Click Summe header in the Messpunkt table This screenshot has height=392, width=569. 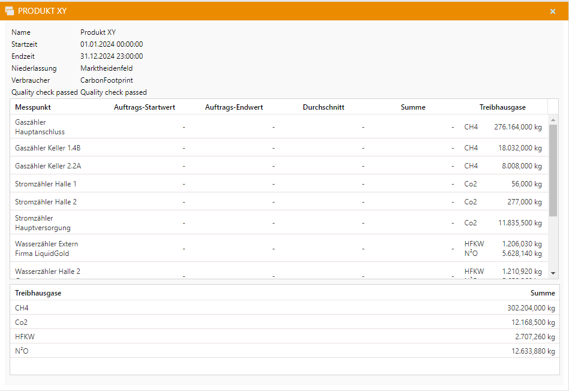(x=413, y=107)
